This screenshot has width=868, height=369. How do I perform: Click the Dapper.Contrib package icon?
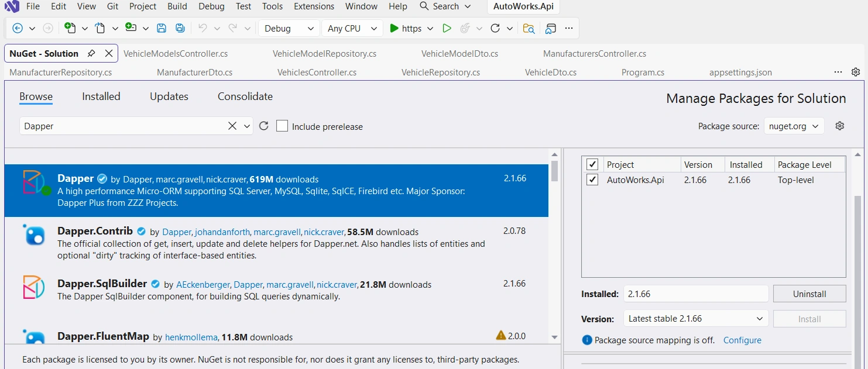point(35,234)
